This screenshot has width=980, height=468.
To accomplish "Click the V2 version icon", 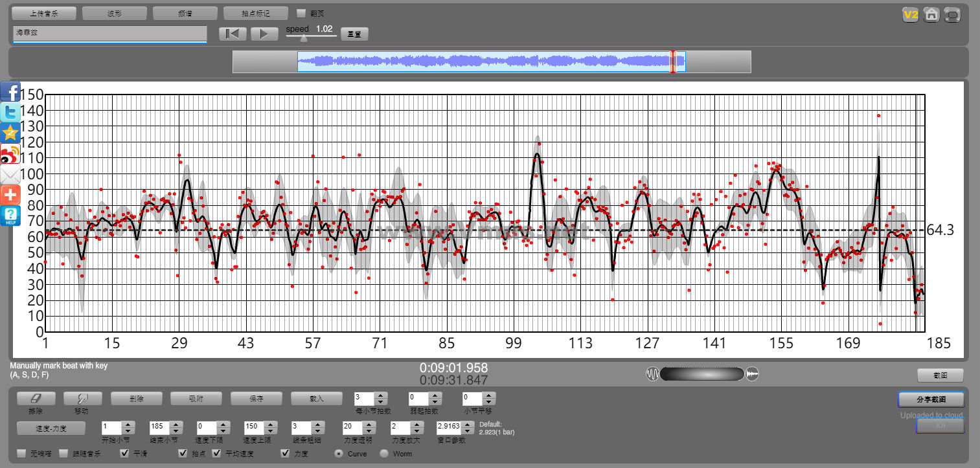I will tap(911, 15).
